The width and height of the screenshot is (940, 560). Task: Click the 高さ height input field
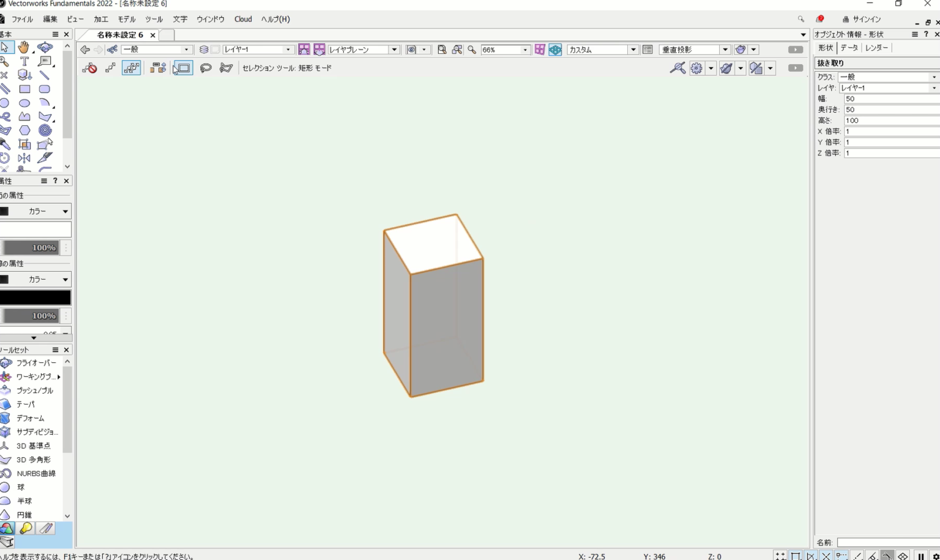(x=890, y=121)
